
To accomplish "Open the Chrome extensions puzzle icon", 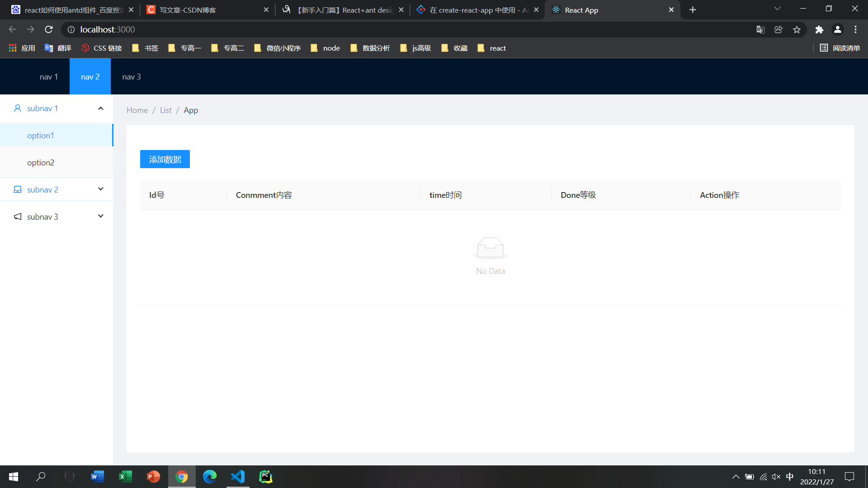I will [819, 29].
